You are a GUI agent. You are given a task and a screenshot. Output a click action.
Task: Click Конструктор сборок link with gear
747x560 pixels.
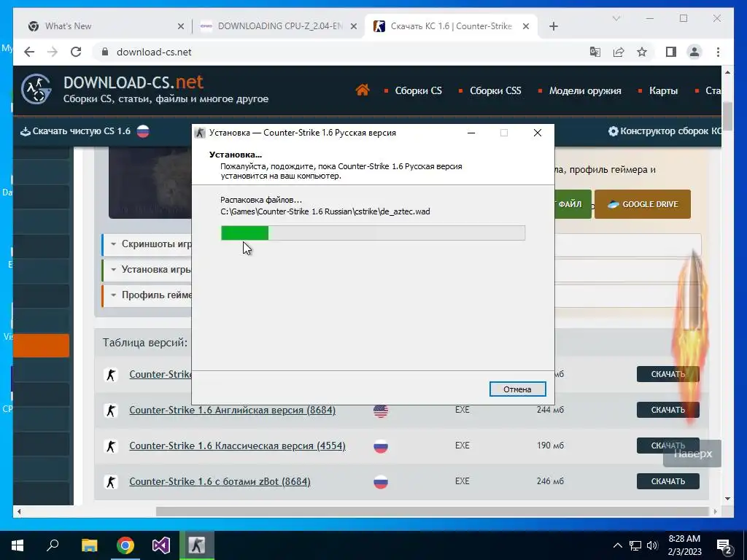665,131
